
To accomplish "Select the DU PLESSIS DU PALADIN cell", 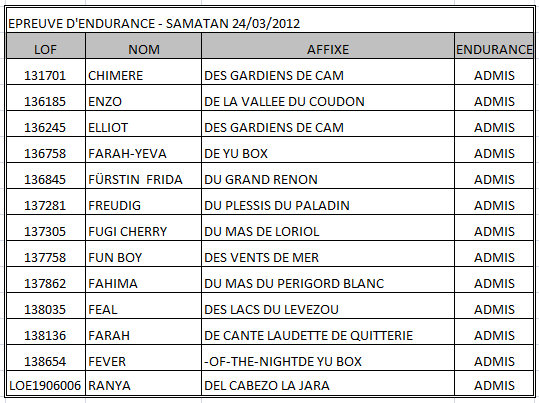I will [328, 202].
